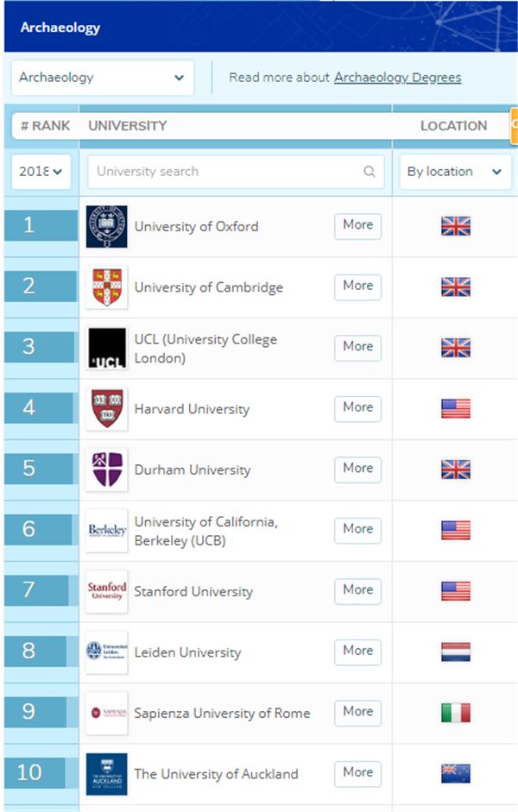Open the 2018 year dropdown

(x=41, y=172)
